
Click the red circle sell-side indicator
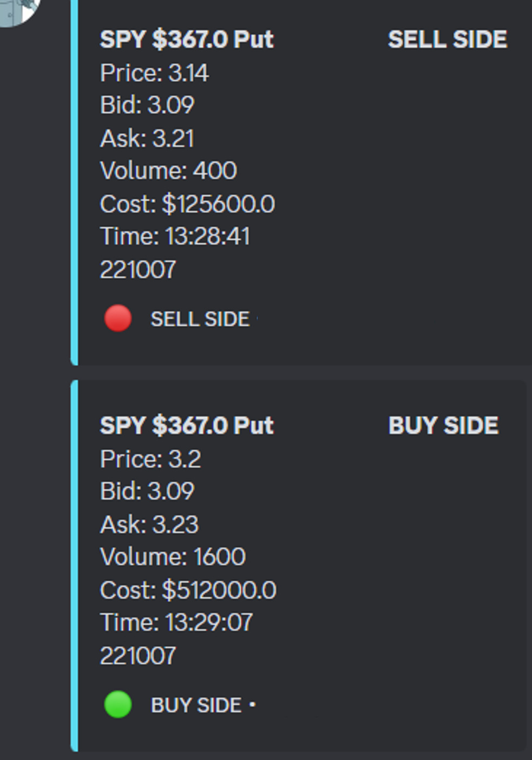[118, 318]
